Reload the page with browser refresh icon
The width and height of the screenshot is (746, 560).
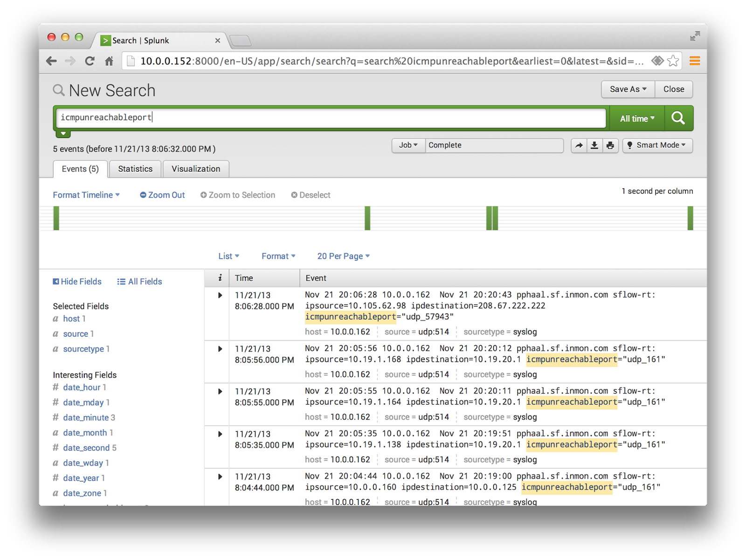click(x=90, y=61)
